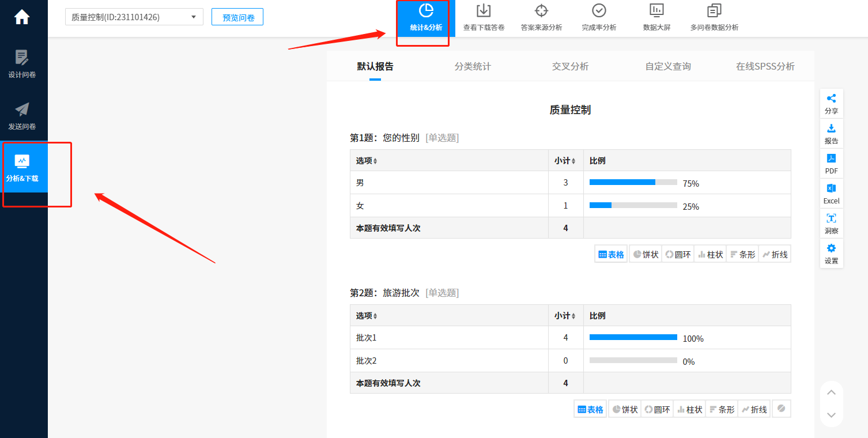Switch question 2 chart to 折线
The width and height of the screenshot is (868, 438).
tap(754, 409)
